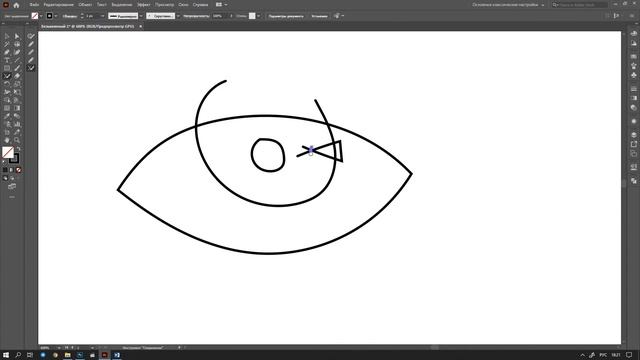
Task: Click the Обводка label link
Action: [x=70, y=16]
